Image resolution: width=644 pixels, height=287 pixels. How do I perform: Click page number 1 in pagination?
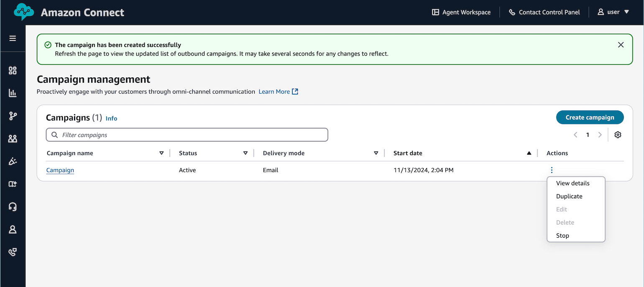tap(588, 135)
